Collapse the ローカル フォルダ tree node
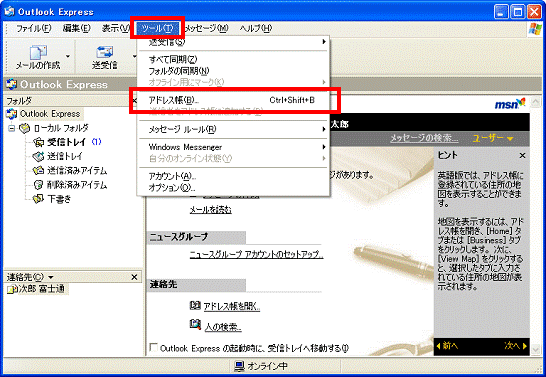The width and height of the screenshot is (546, 377). click(x=12, y=128)
